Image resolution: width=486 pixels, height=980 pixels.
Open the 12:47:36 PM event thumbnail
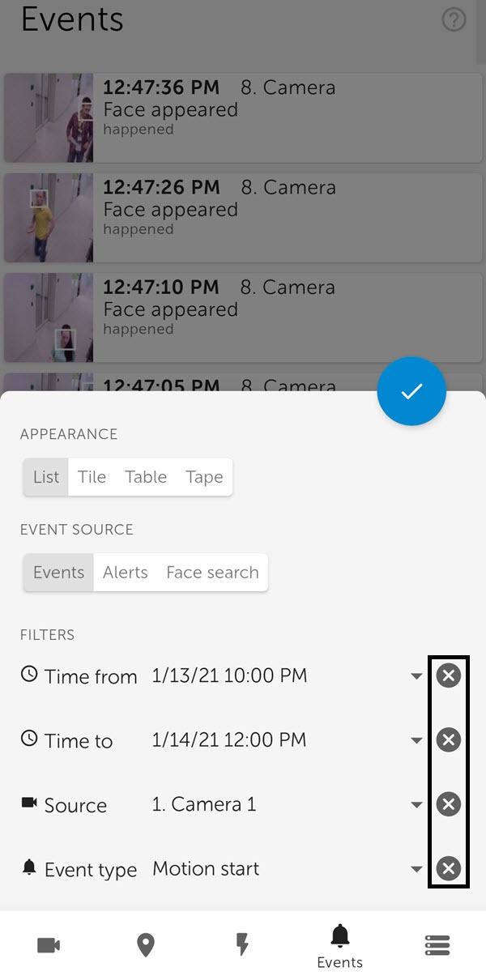coord(49,117)
